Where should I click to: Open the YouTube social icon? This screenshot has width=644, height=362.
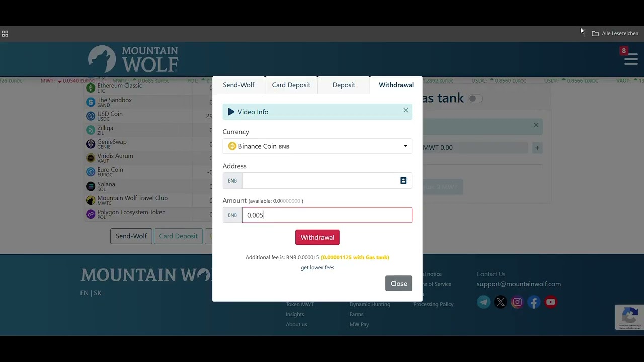(x=551, y=302)
